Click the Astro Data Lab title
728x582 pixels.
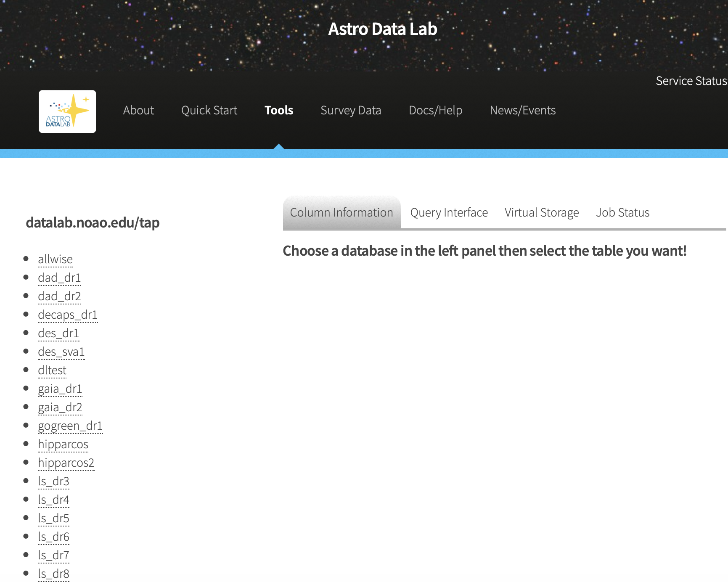(x=383, y=29)
